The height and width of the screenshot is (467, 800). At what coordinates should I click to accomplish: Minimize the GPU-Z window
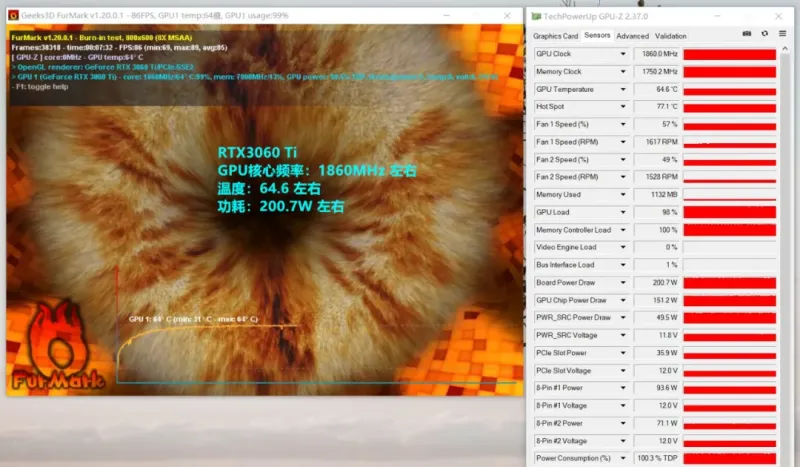[717, 16]
